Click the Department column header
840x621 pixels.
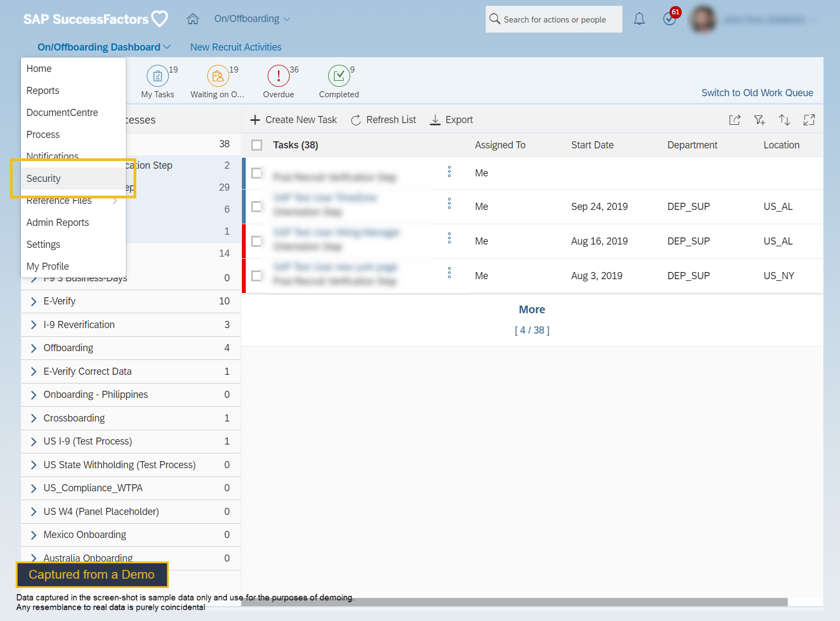point(692,145)
